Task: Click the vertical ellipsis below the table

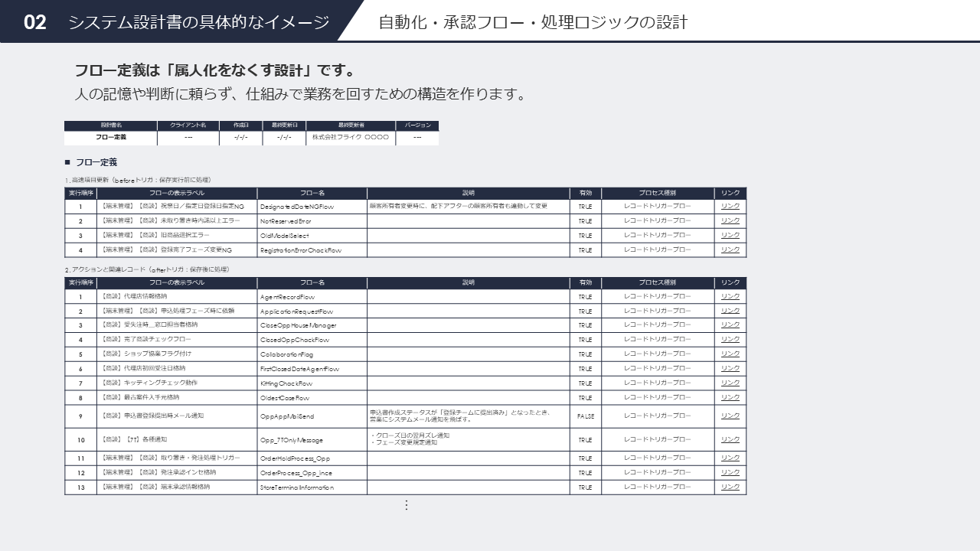Action: [407, 505]
